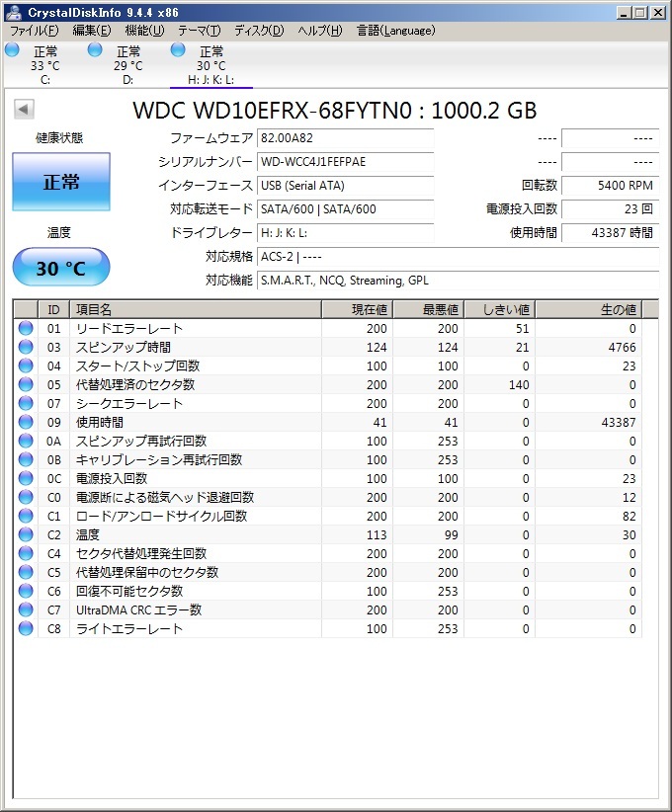The width and height of the screenshot is (672, 812).
Task: Click the 生の値 column header
Action: pyautogui.click(x=589, y=309)
